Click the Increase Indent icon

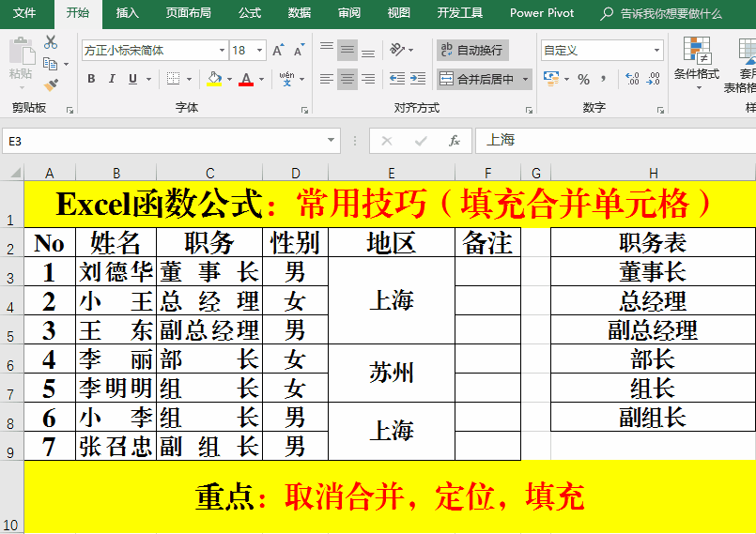[418, 80]
